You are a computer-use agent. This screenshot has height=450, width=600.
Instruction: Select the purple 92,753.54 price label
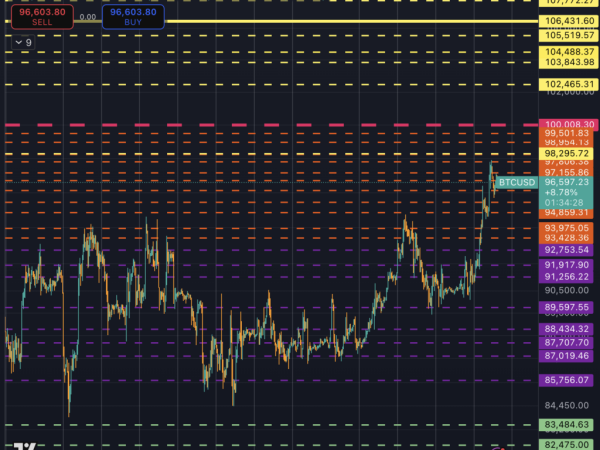click(x=566, y=250)
